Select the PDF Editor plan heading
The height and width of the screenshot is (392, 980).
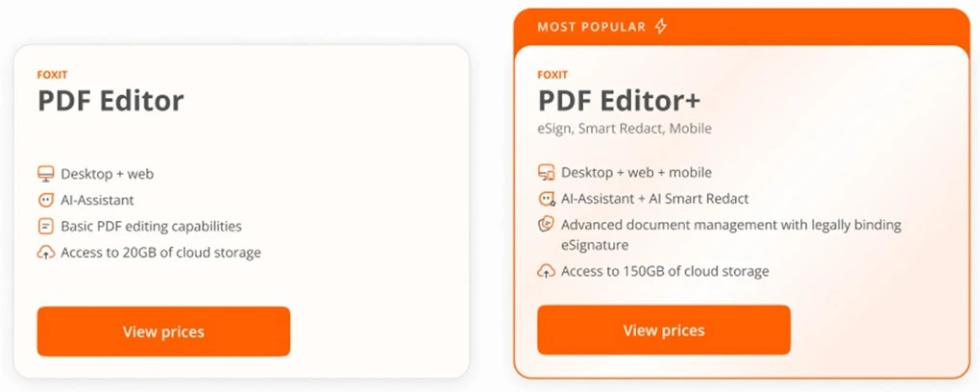(110, 100)
